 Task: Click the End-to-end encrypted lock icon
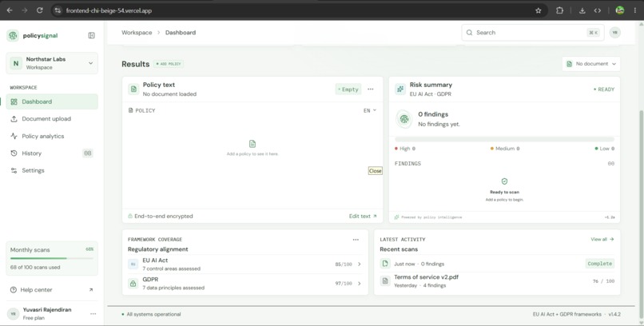pyautogui.click(x=130, y=217)
